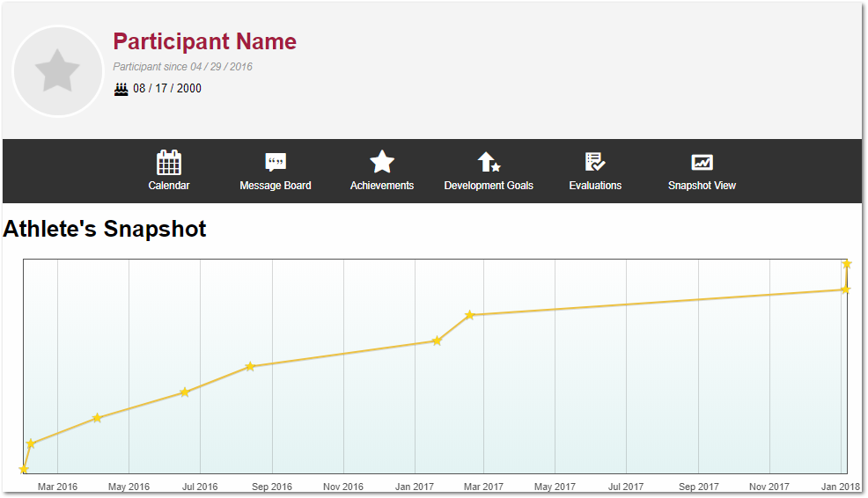The image size is (868, 498).
Task: Click the star marker near Jul 2016
Action: [x=184, y=392]
